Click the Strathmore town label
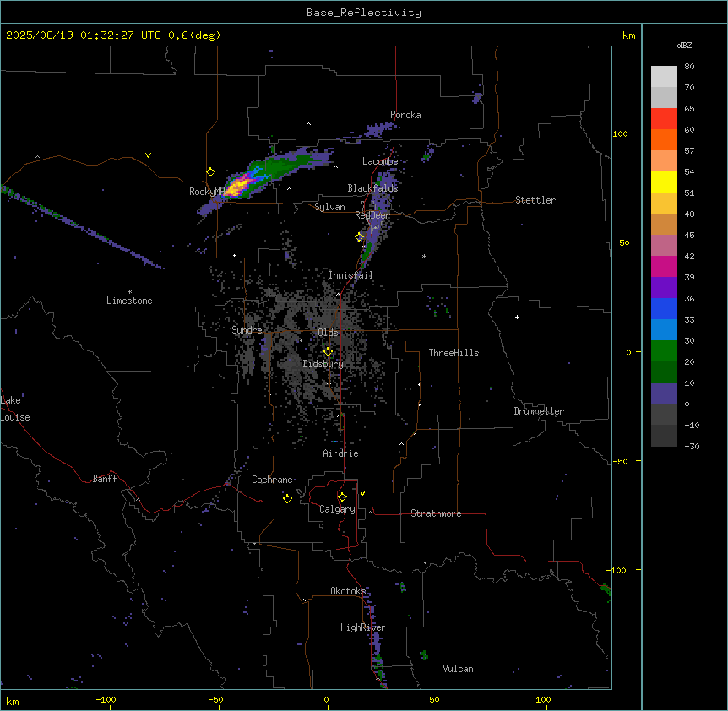Screen dimensions: 728x711 436,513
